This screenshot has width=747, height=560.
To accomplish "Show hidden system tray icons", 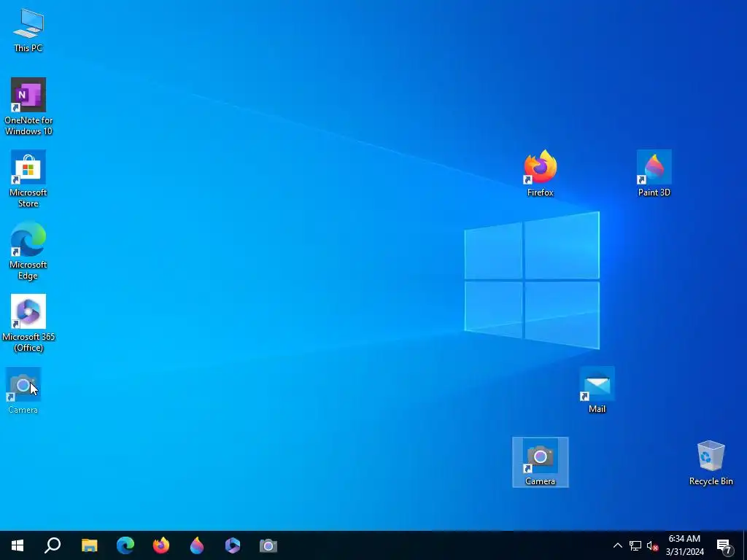I will click(617, 545).
